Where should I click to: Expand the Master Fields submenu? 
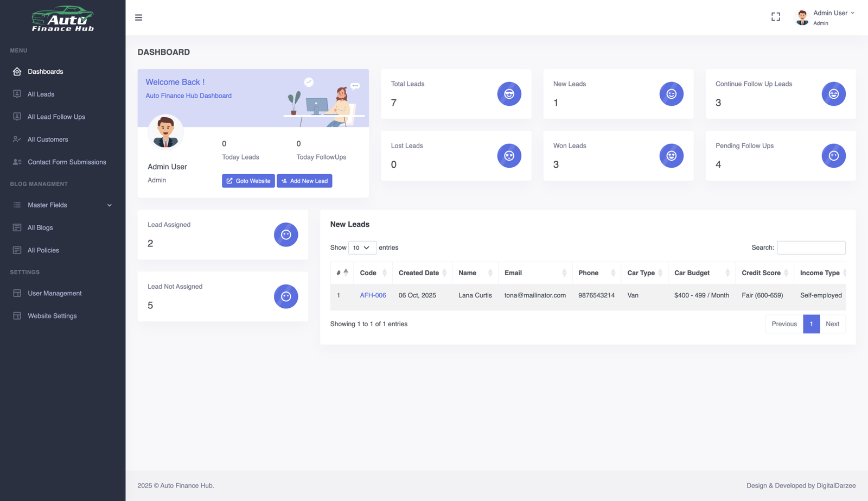(x=62, y=205)
